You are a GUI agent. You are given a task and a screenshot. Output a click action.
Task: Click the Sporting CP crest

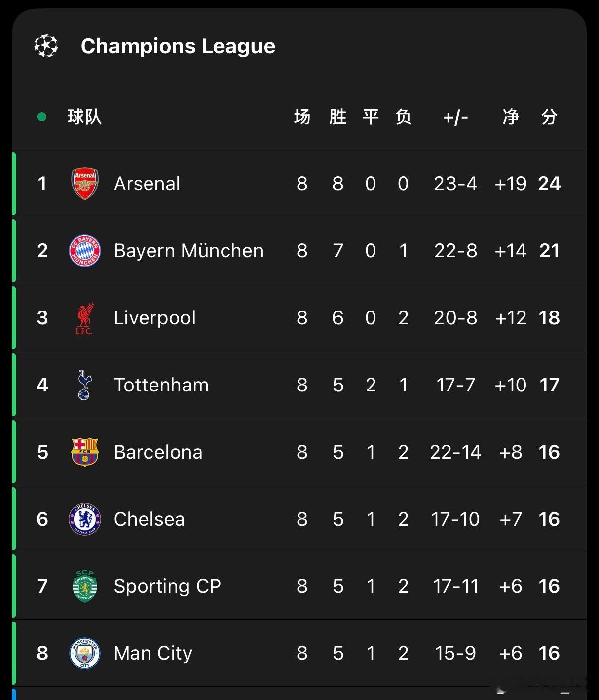85,586
